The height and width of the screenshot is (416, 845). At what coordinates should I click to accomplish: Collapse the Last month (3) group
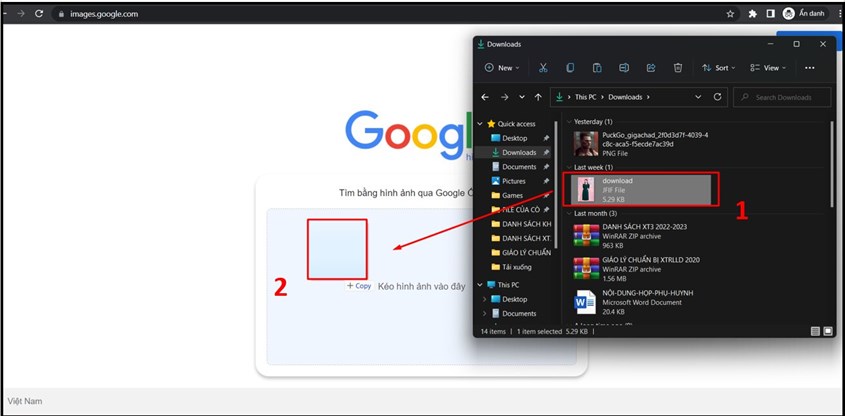tap(569, 213)
